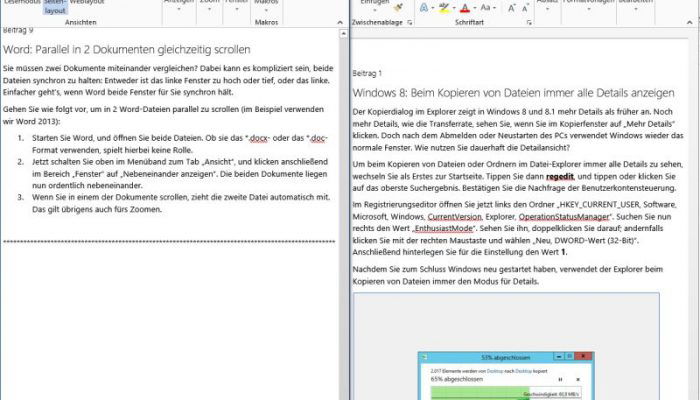The height and width of the screenshot is (400, 700).
Task: Click the bold value '1' after 'den Wert'
Action: [x=563, y=252]
